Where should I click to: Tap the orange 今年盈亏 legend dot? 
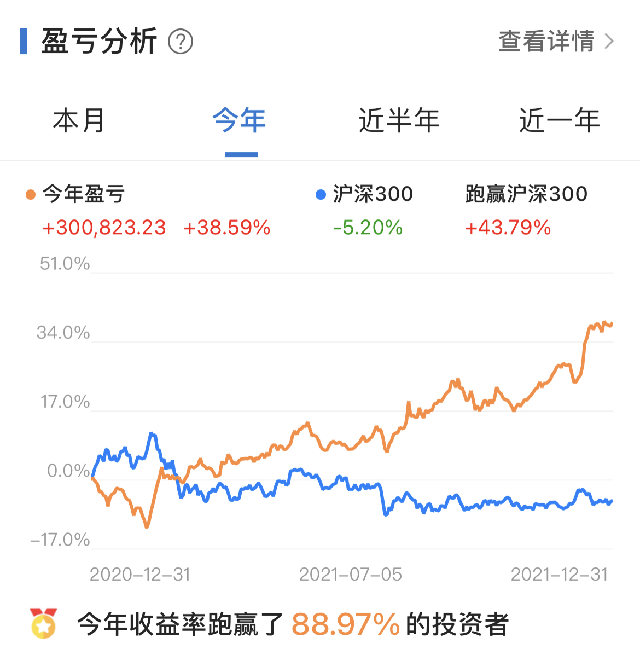pyautogui.click(x=31, y=194)
